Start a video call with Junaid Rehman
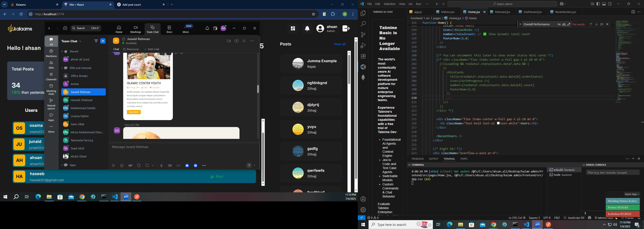644x229 pixels. pos(229,41)
